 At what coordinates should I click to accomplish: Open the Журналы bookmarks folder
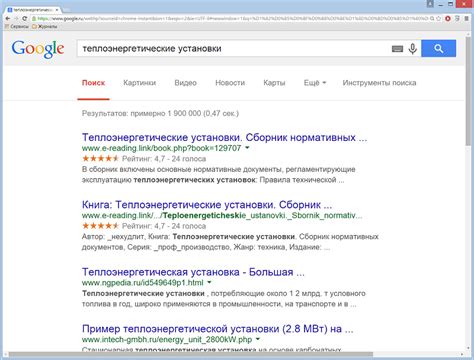45,26
